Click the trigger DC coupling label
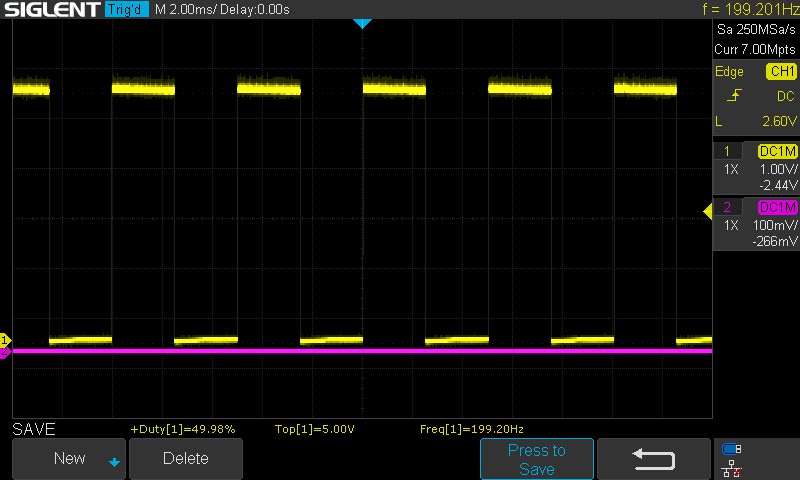 [786, 96]
